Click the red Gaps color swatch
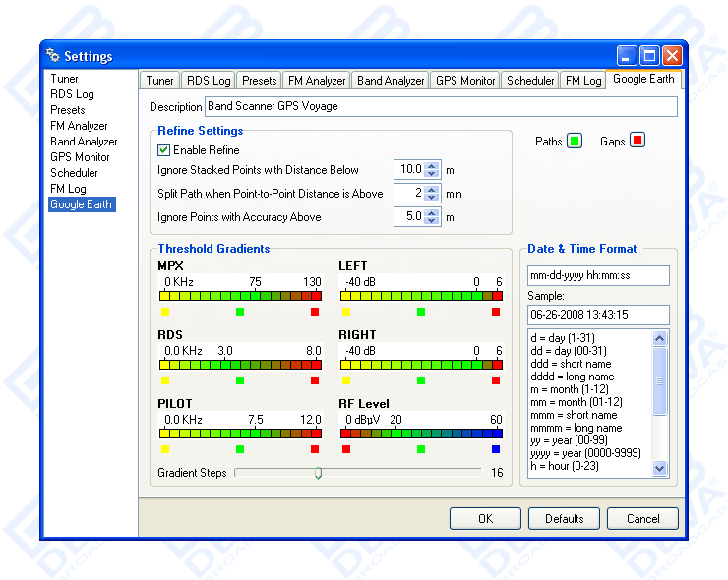728x580 pixels. click(637, 141)
